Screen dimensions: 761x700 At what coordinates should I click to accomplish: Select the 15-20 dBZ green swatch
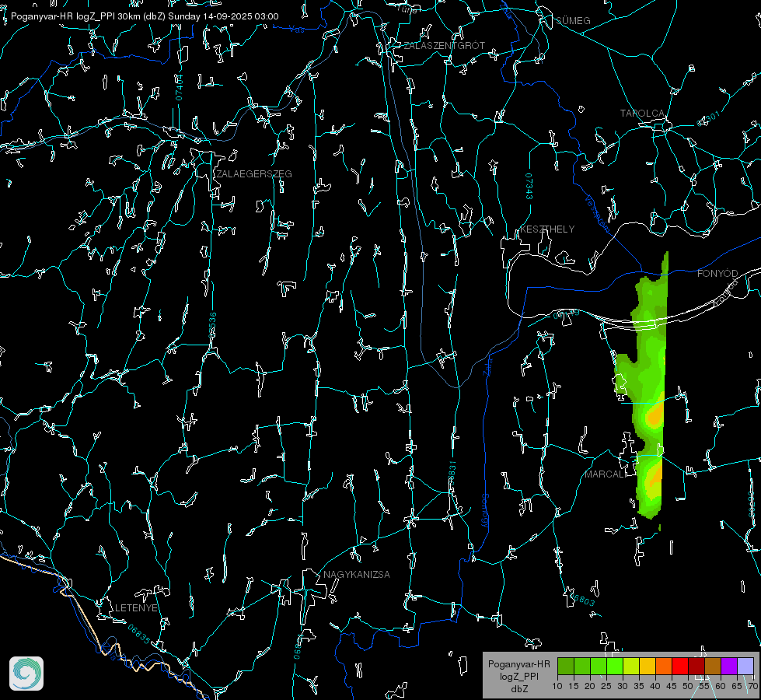pyautogui.click(x=582, y=666)
